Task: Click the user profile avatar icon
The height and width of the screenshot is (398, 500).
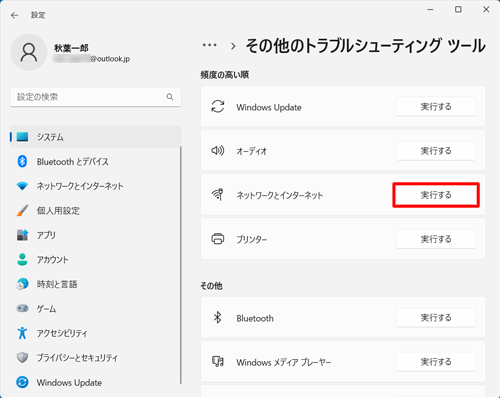Action: coord(29,52)
